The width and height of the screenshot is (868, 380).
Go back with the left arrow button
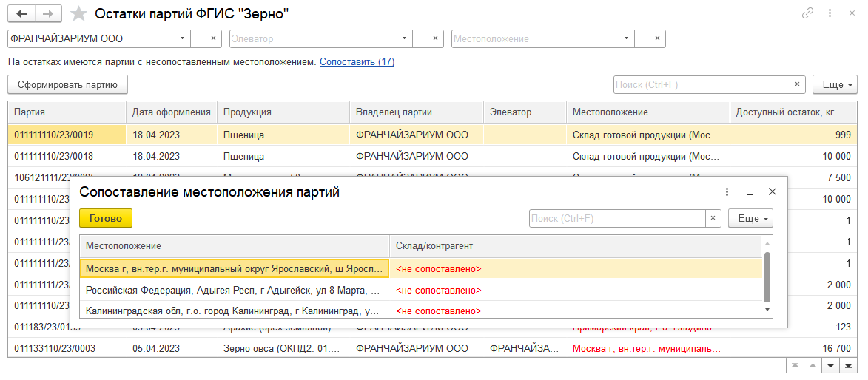click(21, 14)
